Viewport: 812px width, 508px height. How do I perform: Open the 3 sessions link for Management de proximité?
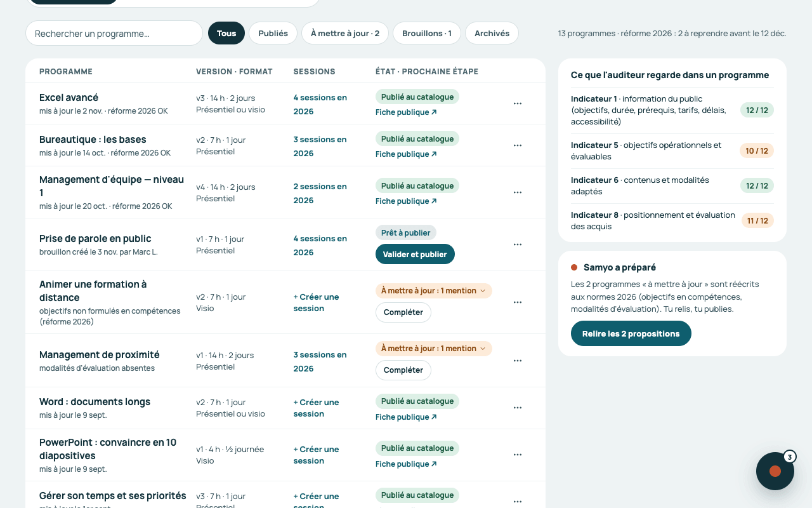320,361
